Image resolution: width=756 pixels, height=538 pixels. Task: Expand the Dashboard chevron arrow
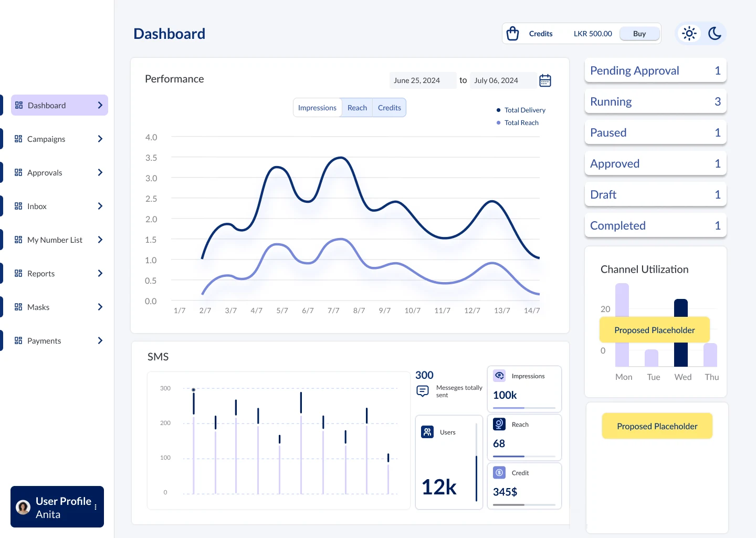[100, 105]
